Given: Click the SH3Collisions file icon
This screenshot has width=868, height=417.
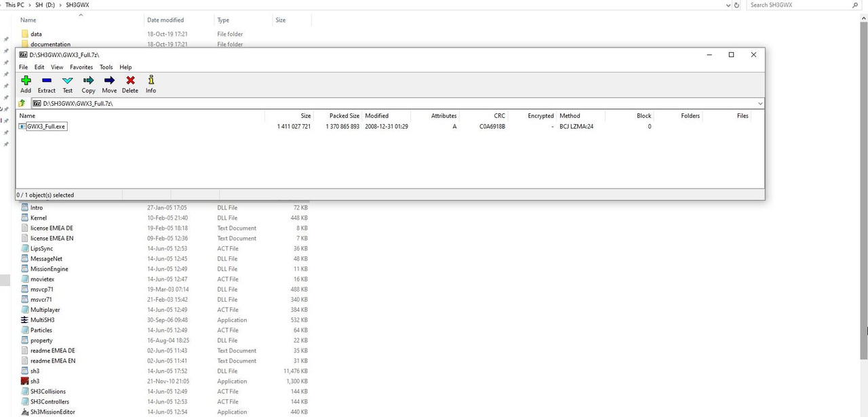Looking at the screenshot, I should 24,391.
